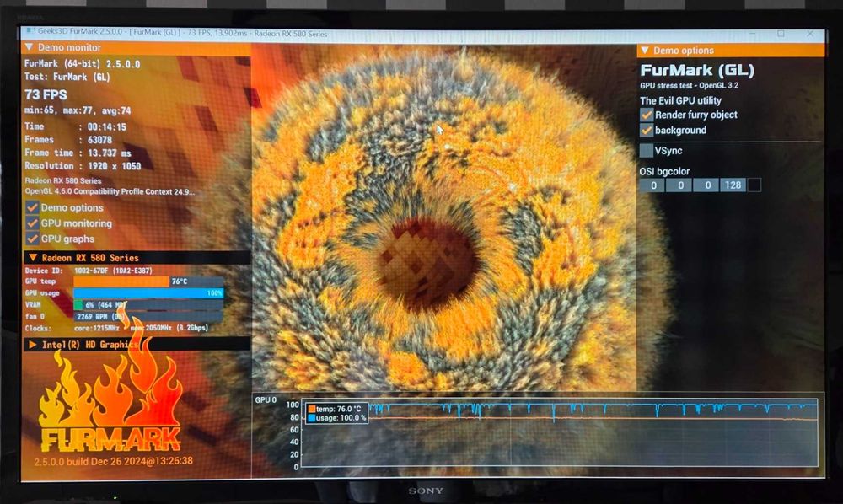Click the fan 0 RPM bar

coord(148,317)
